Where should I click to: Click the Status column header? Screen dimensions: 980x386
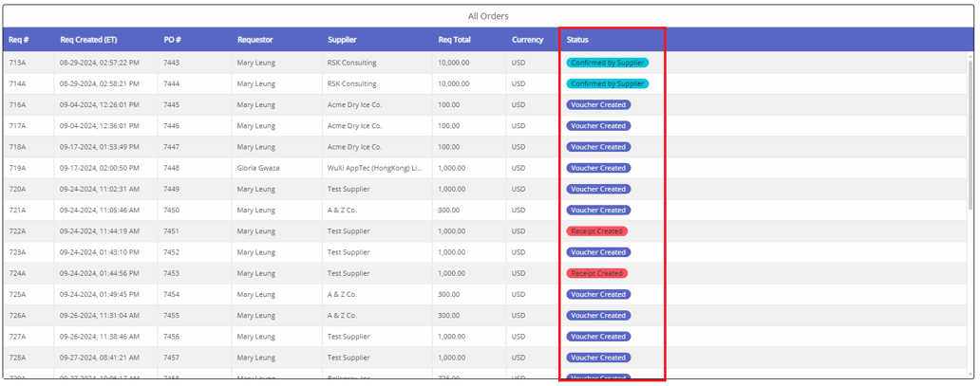[577, 40]
